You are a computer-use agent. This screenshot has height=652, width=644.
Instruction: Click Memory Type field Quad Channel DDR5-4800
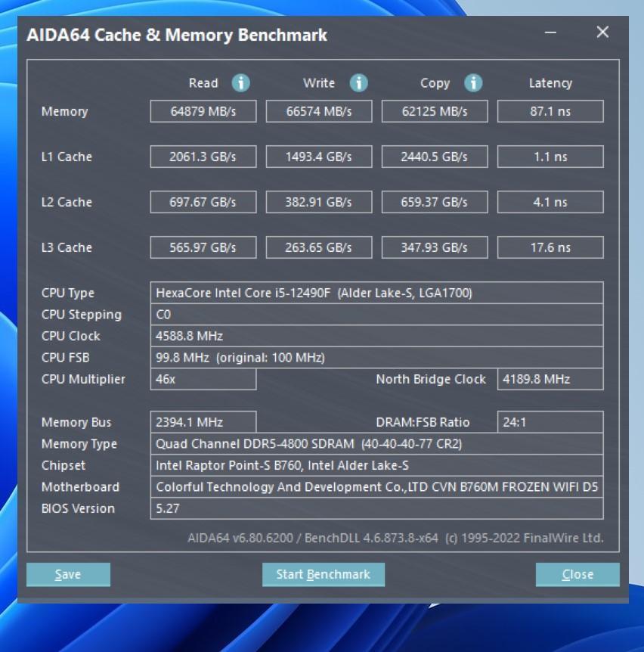377,444
